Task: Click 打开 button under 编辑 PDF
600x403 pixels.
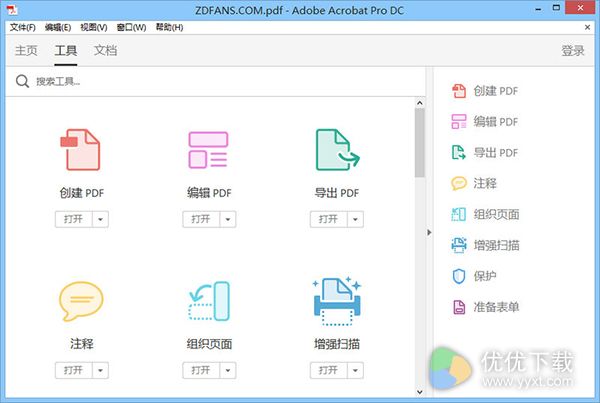Action: [201, 219]
